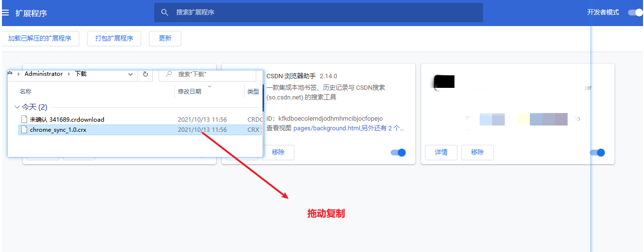Open the pages/background.html view link
This screenshot has width=644, height=252.
[327, 128]
